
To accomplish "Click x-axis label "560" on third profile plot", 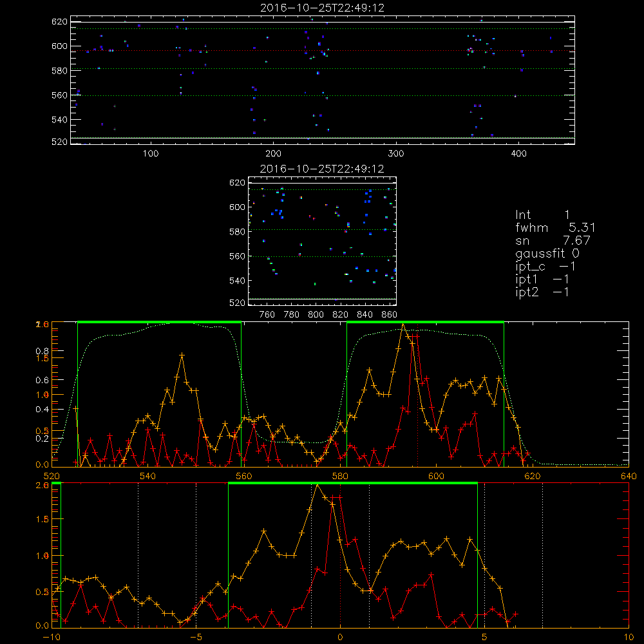I will click(244, 476).
